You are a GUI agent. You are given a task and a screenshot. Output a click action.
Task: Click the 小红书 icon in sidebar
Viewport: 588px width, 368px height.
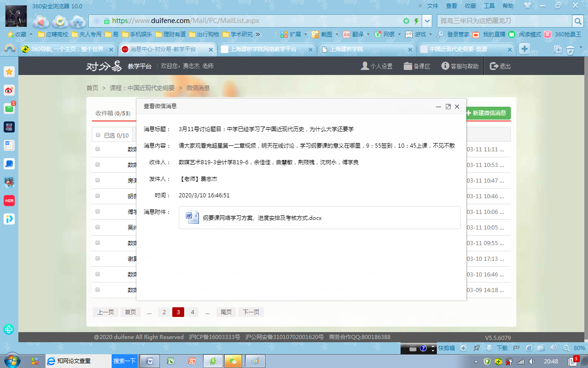point(9,201)
